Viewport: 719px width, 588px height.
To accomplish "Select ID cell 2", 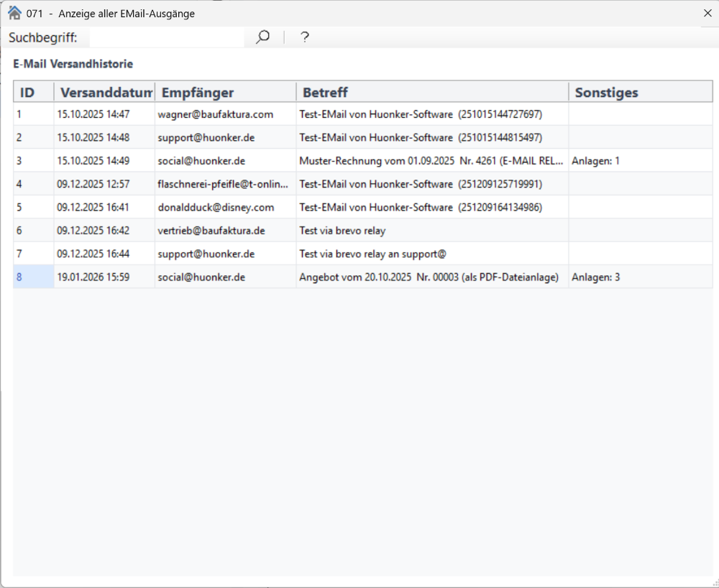I will click(34, 137).
